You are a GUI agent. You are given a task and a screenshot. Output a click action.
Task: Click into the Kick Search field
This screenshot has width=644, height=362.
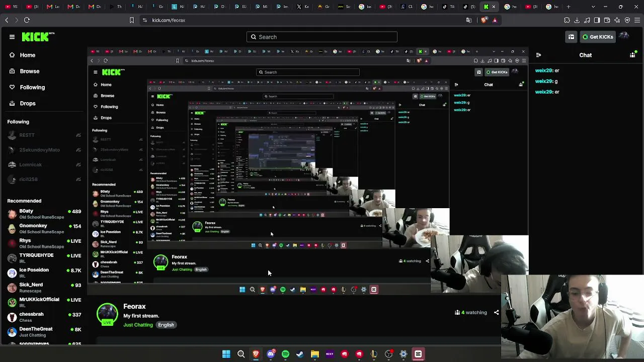click(x=322, y=37)
